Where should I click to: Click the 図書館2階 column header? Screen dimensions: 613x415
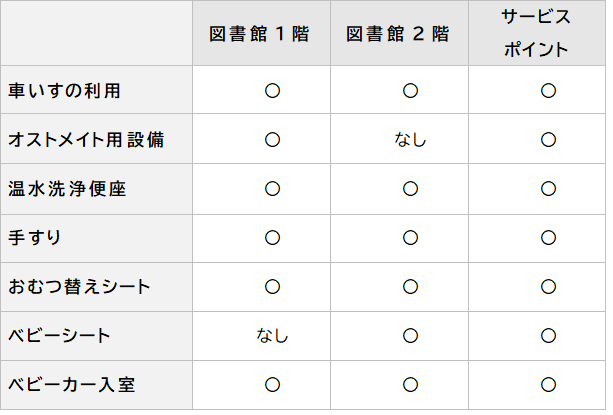click(398, 34)
